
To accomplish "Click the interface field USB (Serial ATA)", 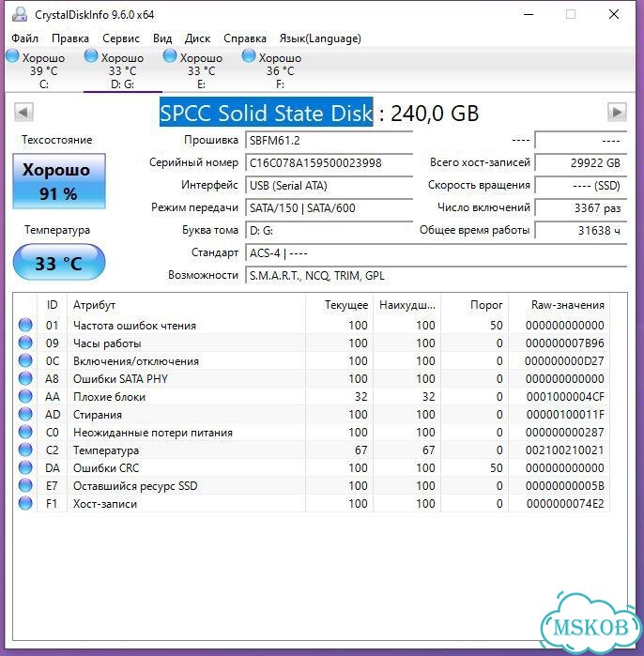I will pyautogui.click(x=329, y=186).
